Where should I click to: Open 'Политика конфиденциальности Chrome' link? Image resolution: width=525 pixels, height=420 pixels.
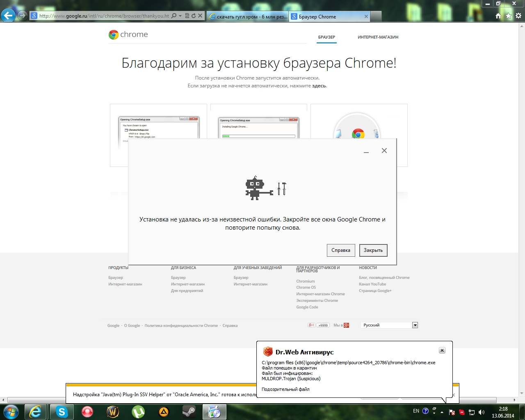click(x=181, y=326)
